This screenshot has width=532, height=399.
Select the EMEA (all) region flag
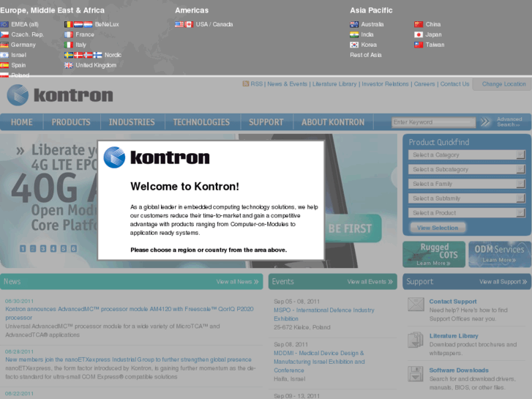pos(4,24)
